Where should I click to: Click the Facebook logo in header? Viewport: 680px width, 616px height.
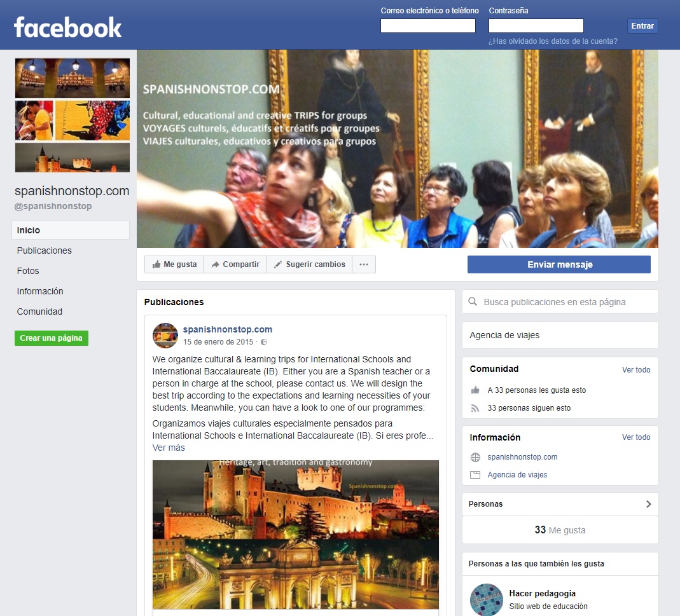67,27
